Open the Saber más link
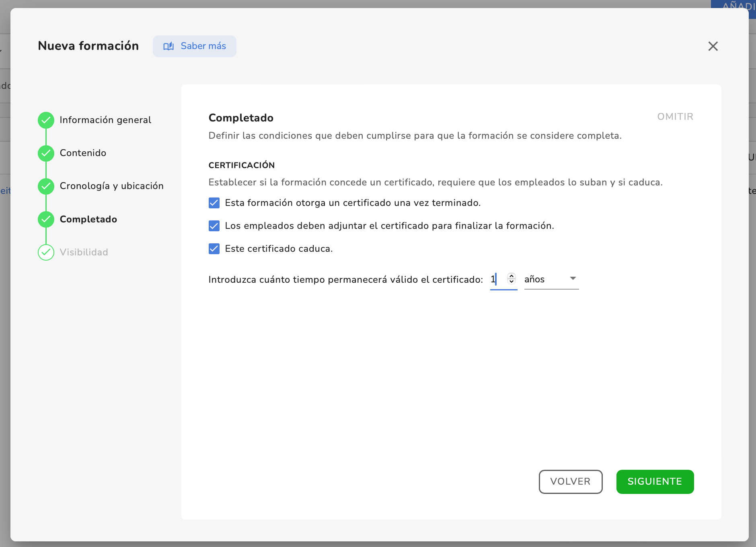Screen dimensions: 756x547 point(195,46)
